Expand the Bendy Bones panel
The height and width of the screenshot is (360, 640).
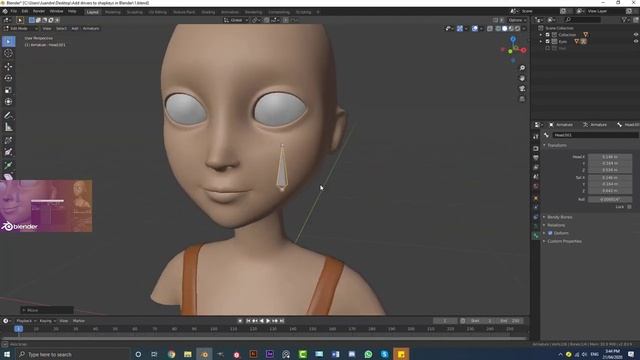pyautogui.click(x=559, y=217)
